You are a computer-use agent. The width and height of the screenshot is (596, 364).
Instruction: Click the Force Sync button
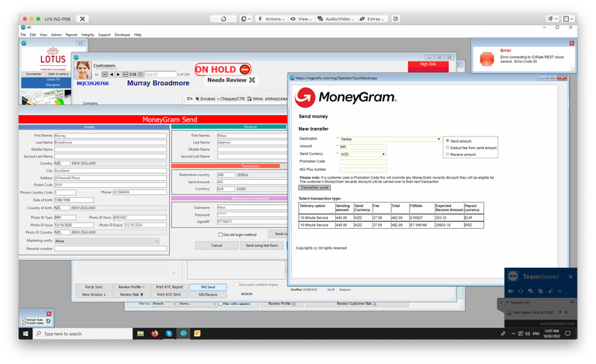click(93, 287)
